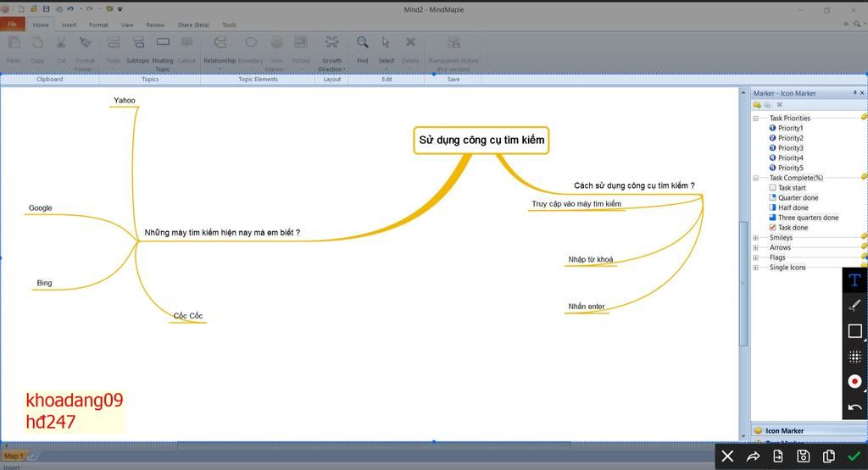The image size is (868, 470).
Task: Save the capture with floppy icon
Action: coord(804,456)
